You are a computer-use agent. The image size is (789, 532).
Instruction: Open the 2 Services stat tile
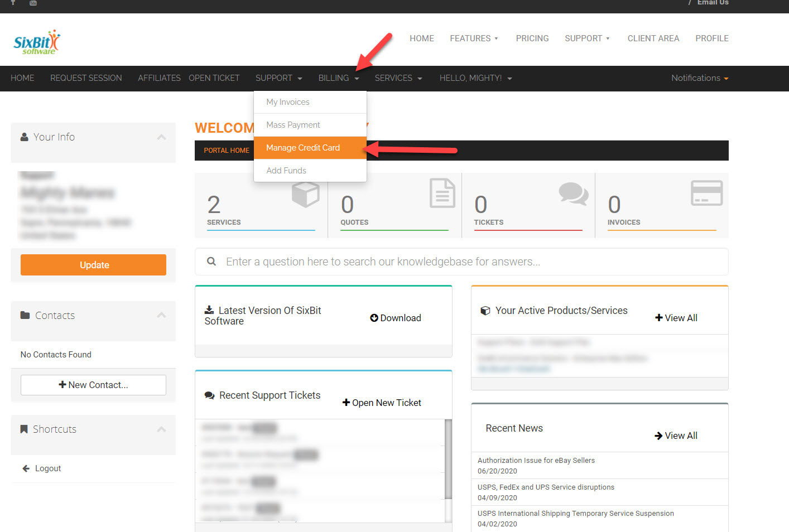(261, 205)
